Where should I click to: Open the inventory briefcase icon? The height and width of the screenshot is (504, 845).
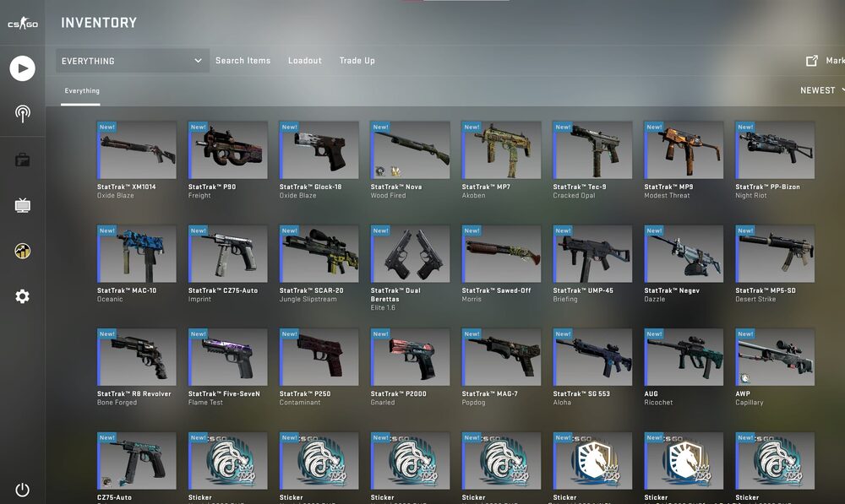coord(22,160)
